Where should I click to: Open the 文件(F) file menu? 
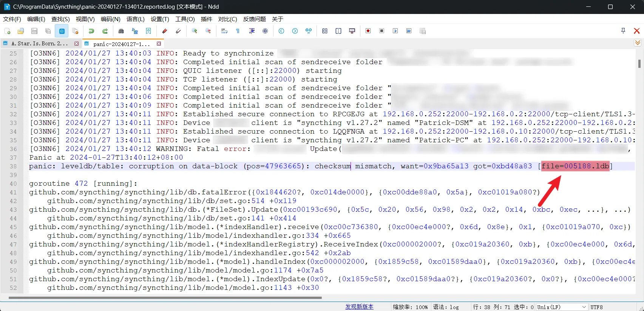pos(12,19)
